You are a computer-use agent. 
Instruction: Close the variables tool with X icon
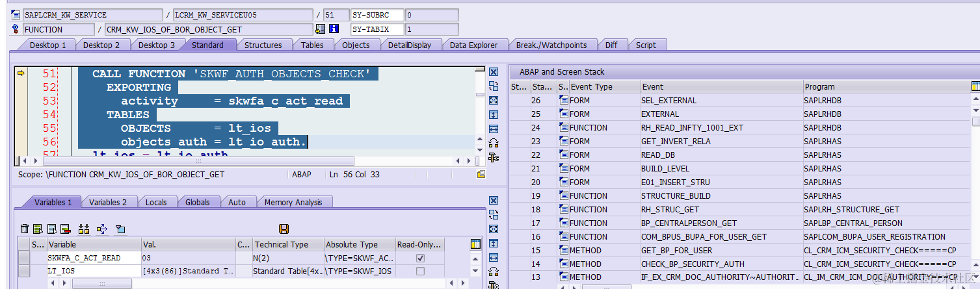coord(494,201)
